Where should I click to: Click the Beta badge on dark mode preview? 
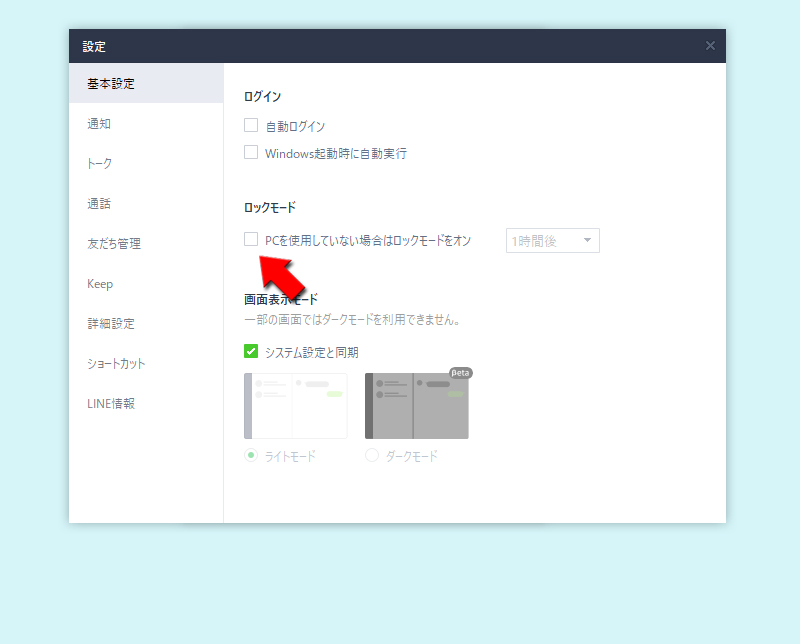coord(459,372)
